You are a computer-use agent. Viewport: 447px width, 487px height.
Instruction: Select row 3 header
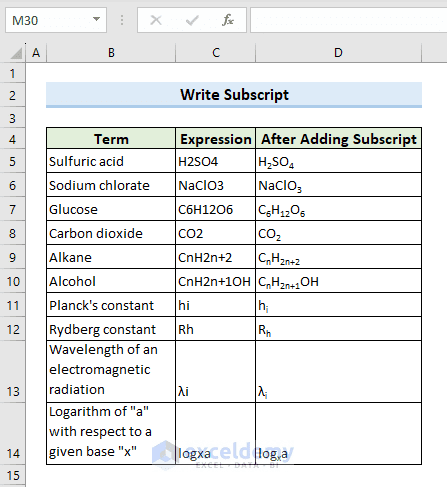pyautogui.click(x=13, y=118)
